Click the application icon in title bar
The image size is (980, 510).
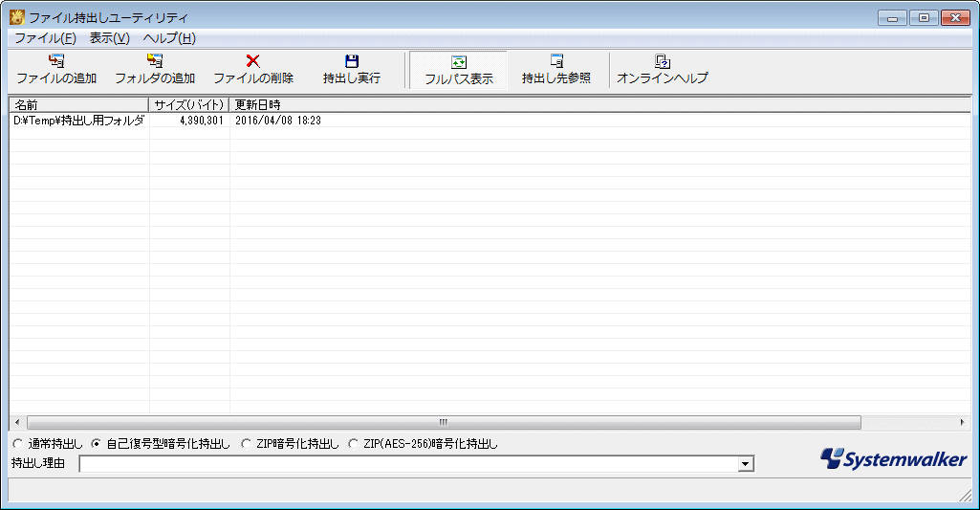click(x=16, y=17)
